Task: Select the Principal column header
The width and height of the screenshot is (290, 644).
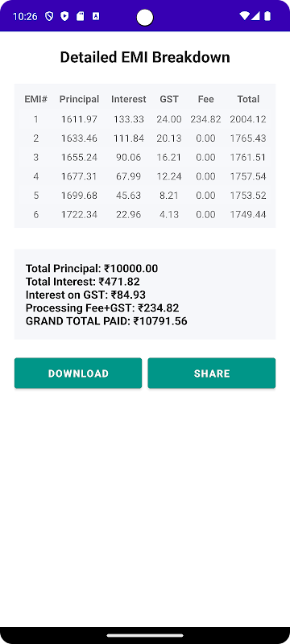Action: [79, 99]
